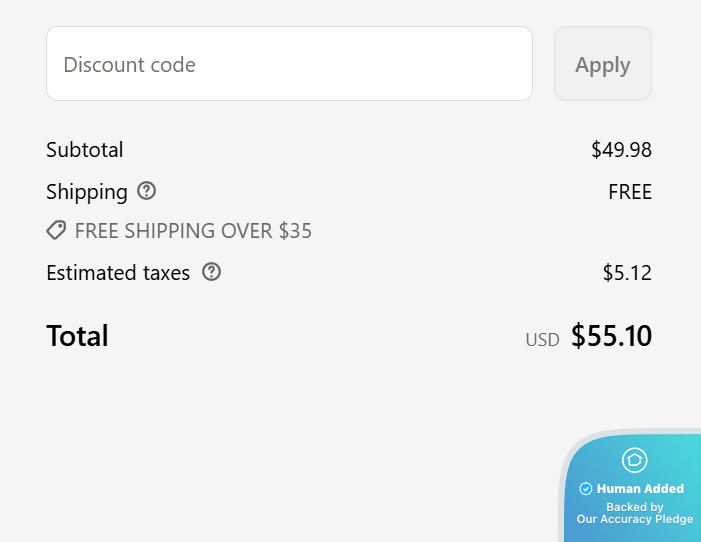
Task: Click the bold Total label
Action: [77, 335]
